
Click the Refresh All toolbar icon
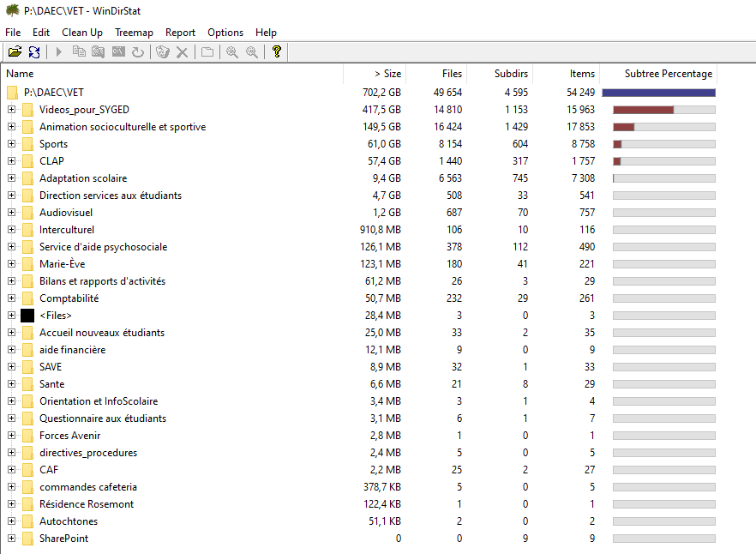(x=34, y=52)
